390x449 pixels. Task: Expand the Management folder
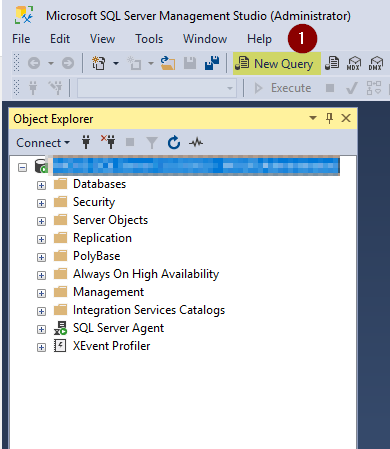point(41,293)
